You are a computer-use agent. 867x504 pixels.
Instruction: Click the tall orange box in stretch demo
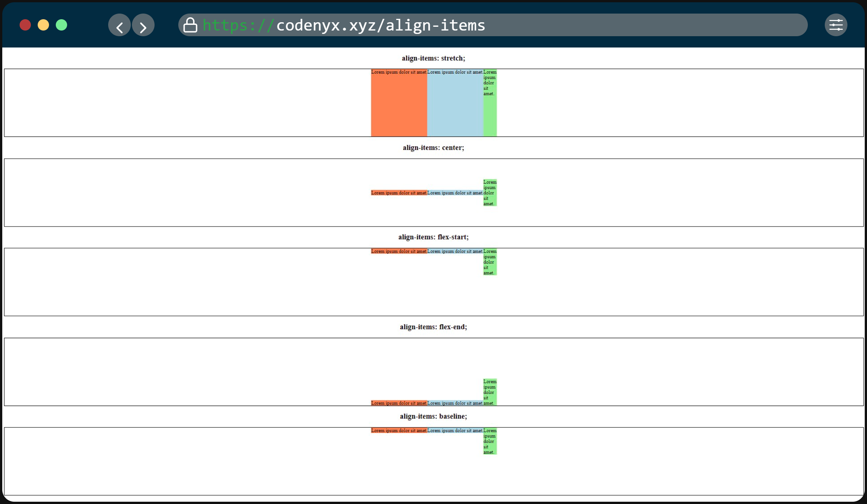(x=399, y=106)
